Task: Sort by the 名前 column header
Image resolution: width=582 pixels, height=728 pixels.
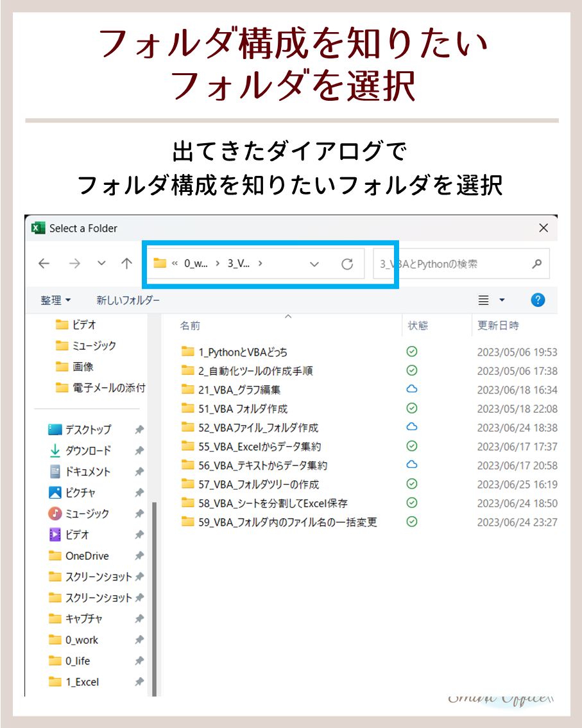Action: pos(191,325)
